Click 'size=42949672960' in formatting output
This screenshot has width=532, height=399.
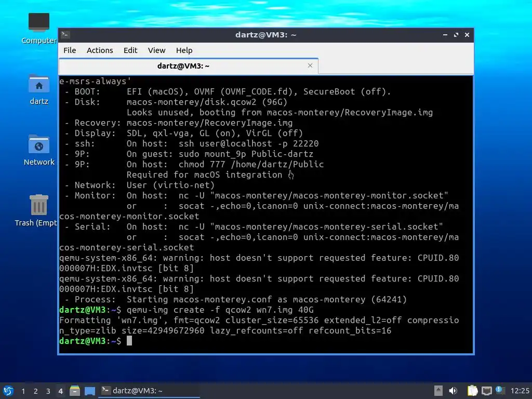coord(163,330)
